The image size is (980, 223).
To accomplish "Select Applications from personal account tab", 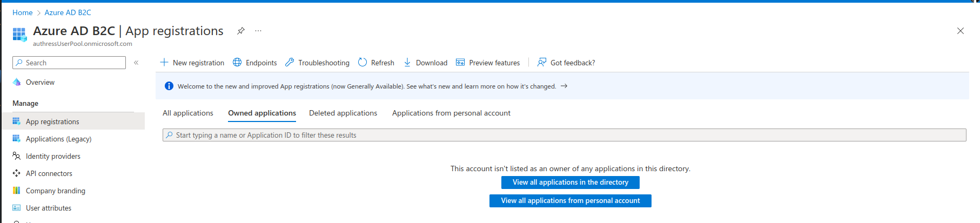I will (451, 113).
